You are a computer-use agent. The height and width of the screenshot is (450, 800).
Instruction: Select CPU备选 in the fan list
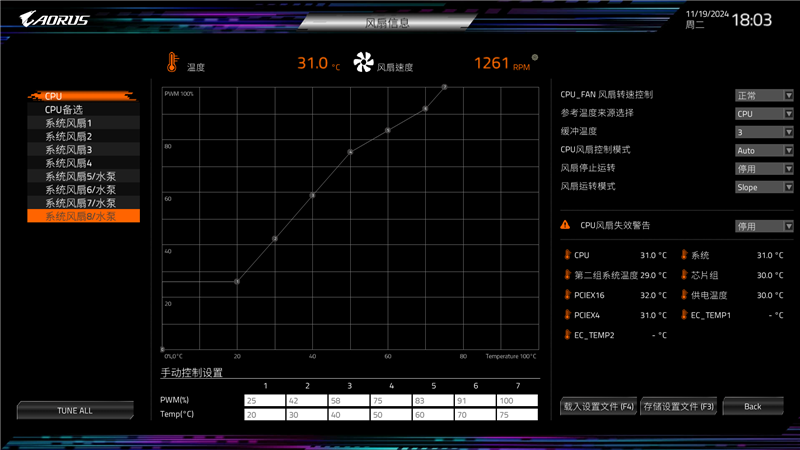pos(83,110)
